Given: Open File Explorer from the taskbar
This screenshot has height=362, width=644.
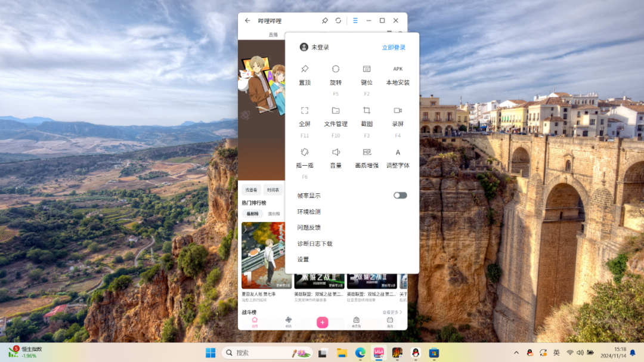Looking at the screenshot, I should coord(342,352).
